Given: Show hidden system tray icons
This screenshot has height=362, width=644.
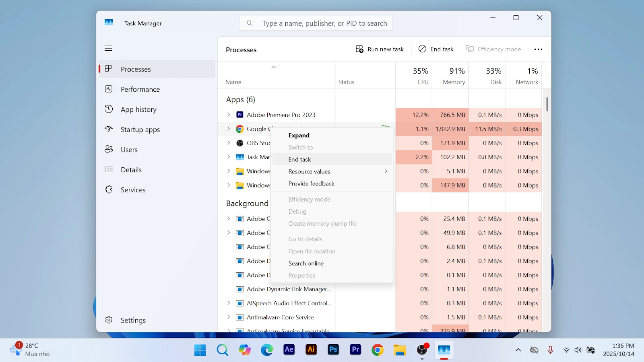Looking at the screenshot, I should pyautogui.click(x=518, y=350).
